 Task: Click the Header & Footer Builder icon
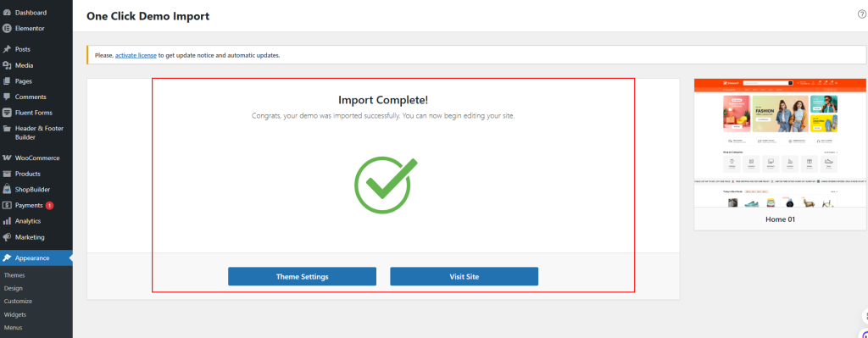pos(7,129)
